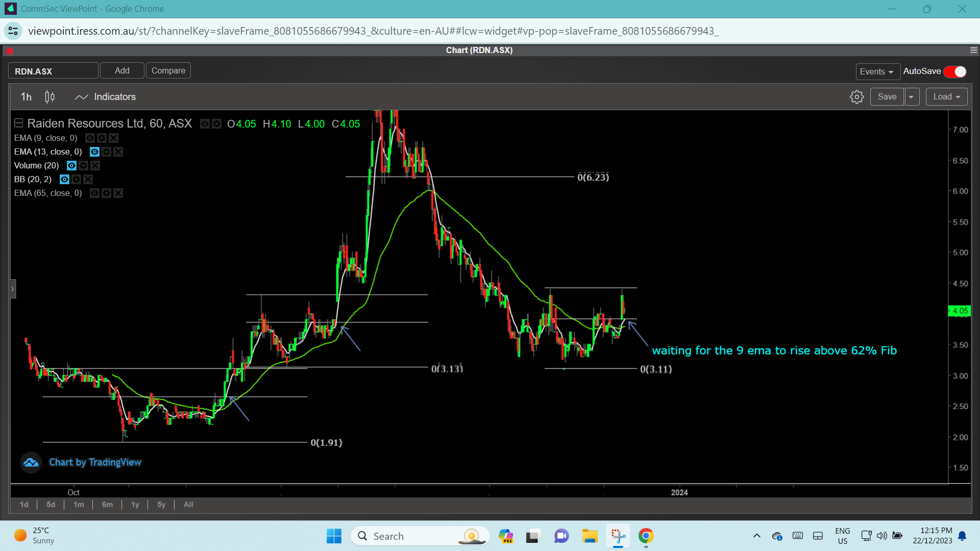Select the 0(3.11) Fib level label
This screenshot has width=980, height=551.
tap(656, 369)
